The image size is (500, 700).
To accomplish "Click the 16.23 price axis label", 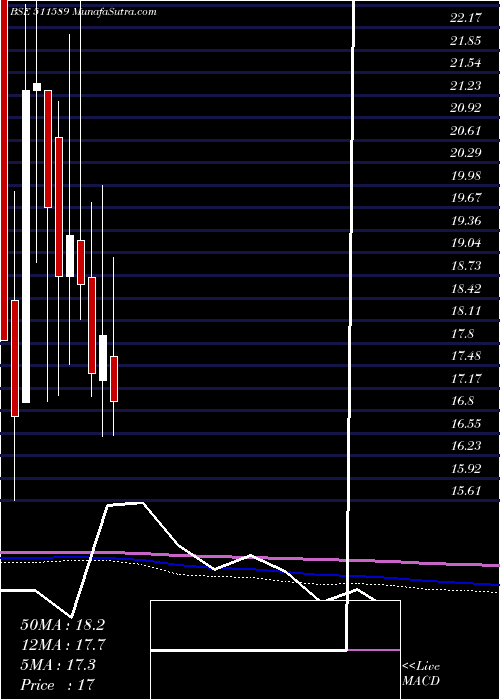I will coord(466,446).
